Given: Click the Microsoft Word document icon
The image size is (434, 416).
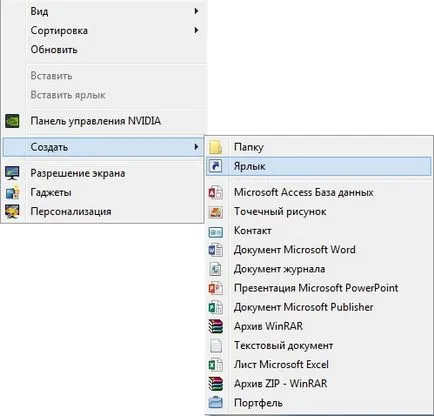Looking at the screenshot, I should pos(216,250).
